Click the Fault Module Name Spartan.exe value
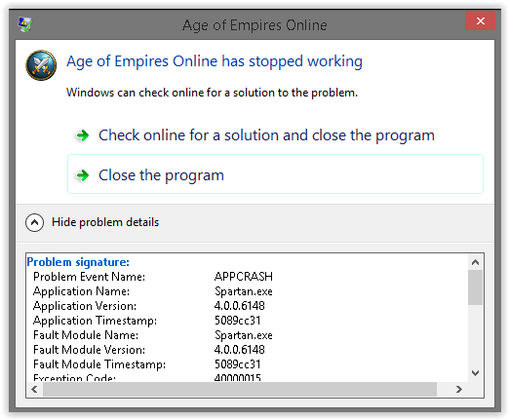Image resolution: width=509 pixels, height=420 pixels. pos(244,335)
